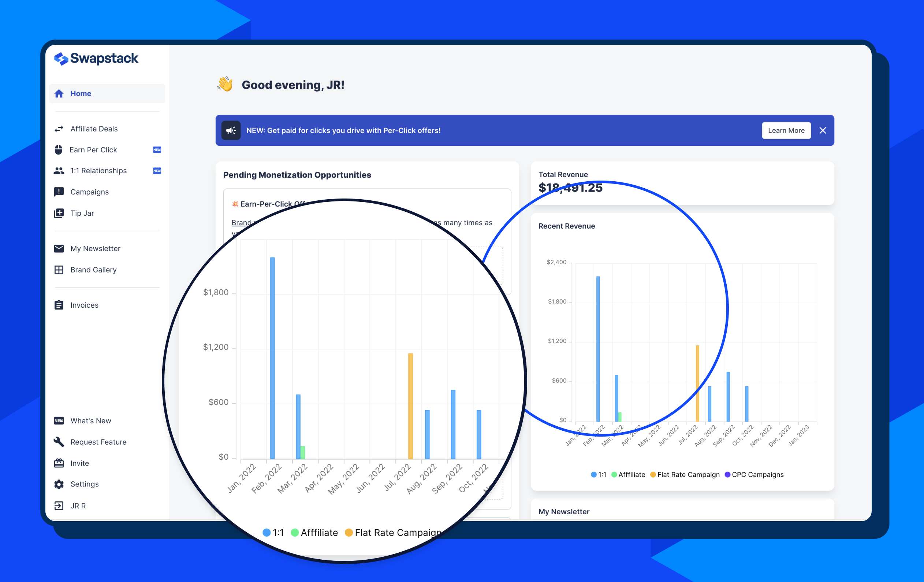
Task: Click the NEW badge beside 1:1 Relationships
Action: point(157,171)
